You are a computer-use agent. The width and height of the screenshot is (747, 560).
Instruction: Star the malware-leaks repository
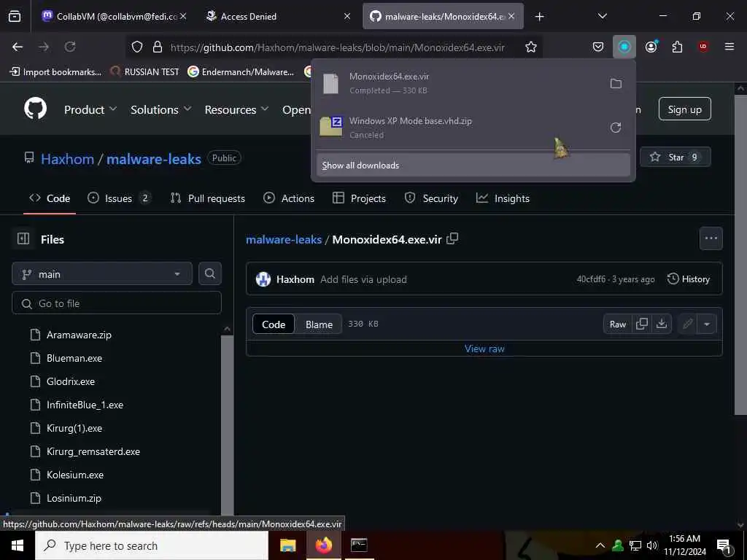click(675, 157)
